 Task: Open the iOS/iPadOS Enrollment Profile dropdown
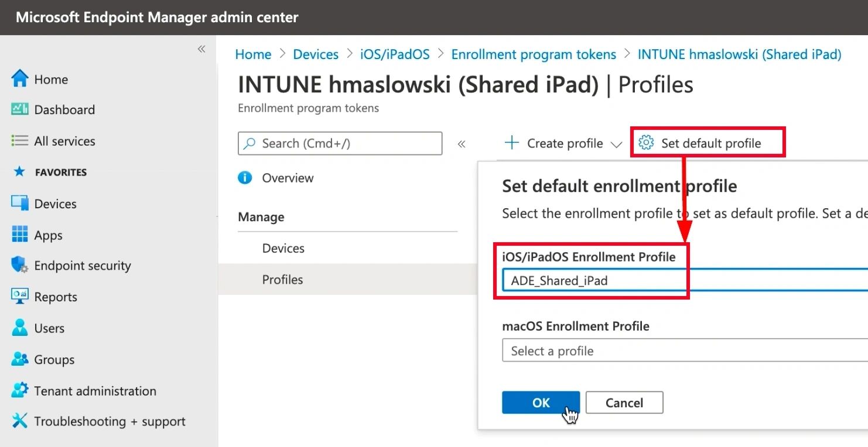click(685, 280)
